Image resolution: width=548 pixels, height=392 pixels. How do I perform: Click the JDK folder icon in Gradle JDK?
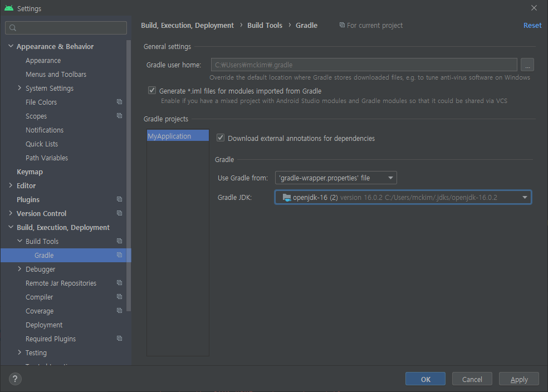tap(287, 198)
